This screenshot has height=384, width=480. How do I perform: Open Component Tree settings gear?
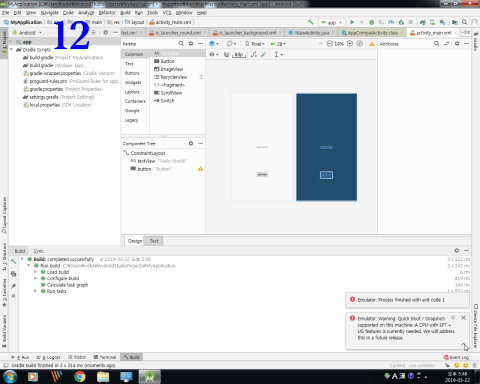(191, 143)
